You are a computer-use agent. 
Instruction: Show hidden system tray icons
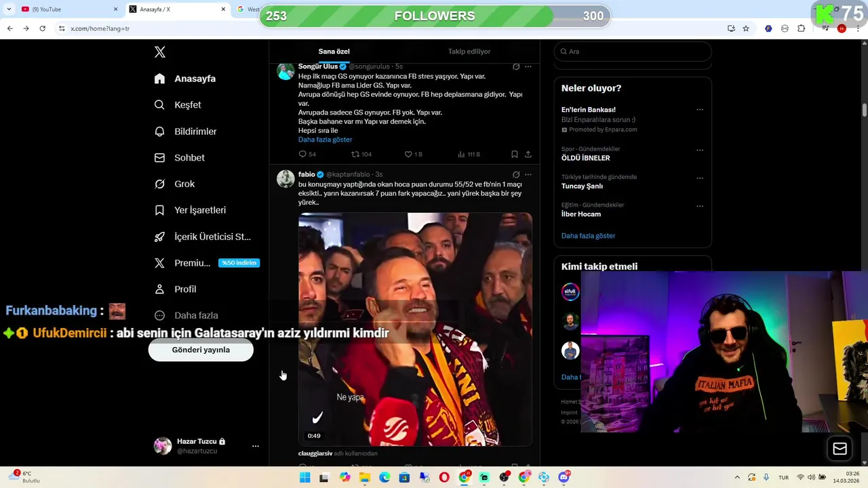[737, 478]
